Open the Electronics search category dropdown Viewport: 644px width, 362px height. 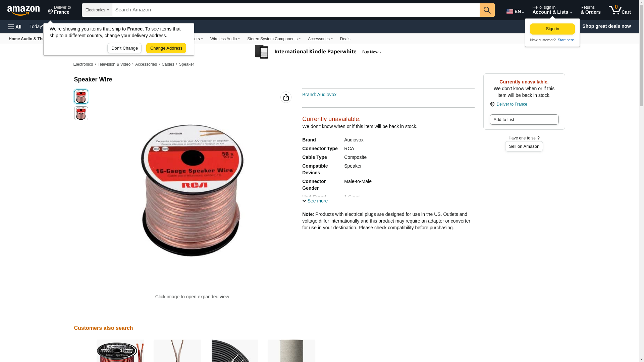[97, 10]
